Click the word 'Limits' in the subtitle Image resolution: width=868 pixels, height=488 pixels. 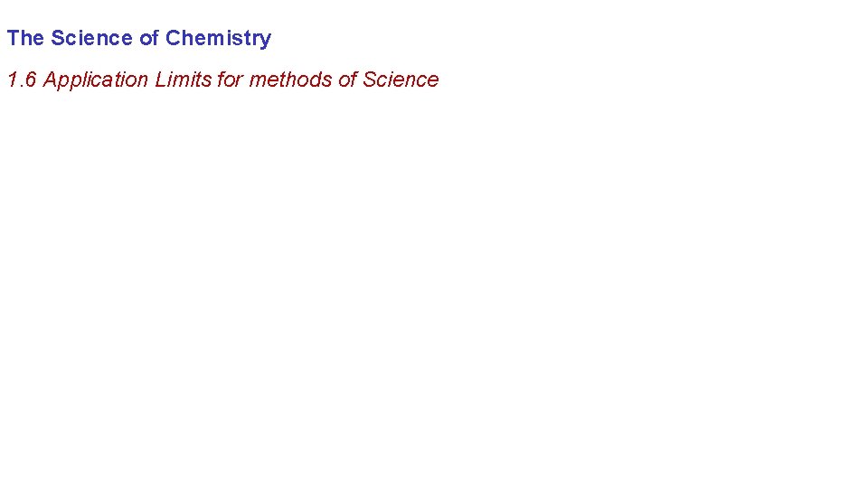(x=184, y=80)
